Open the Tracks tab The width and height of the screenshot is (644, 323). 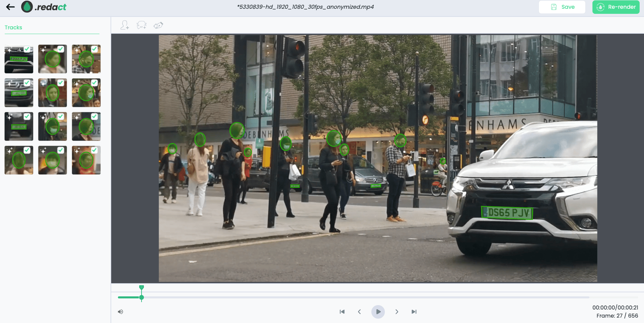coord(13,27)
